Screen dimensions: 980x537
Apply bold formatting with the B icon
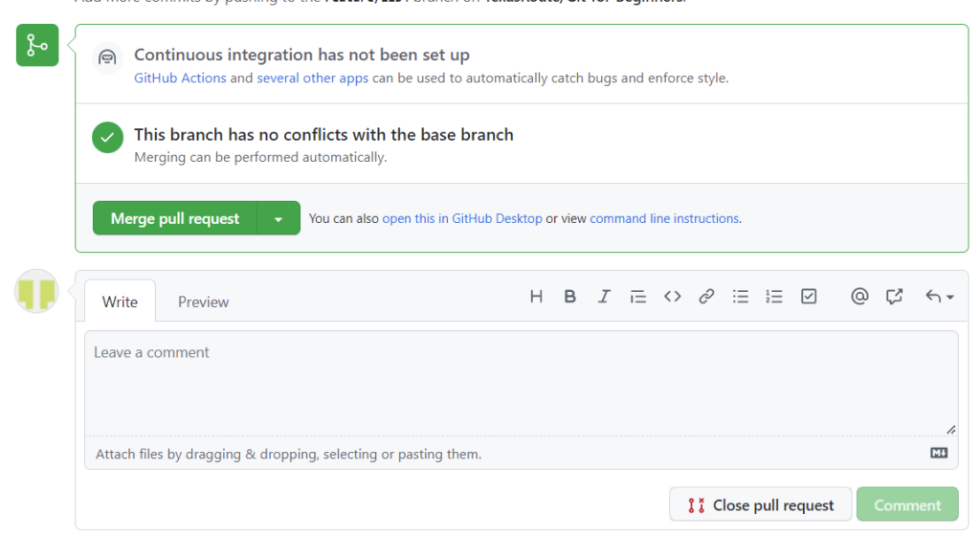click(570, 297)
